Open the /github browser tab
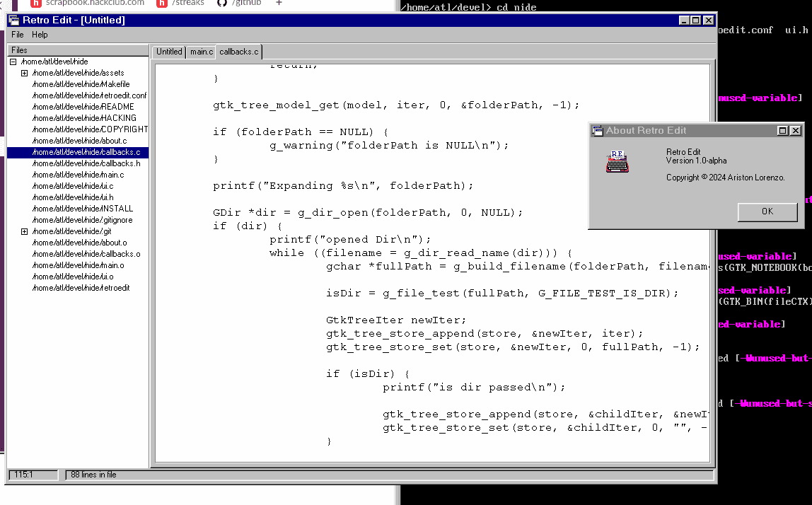Viewport: 812px width, 505px height. pos(239,3)
